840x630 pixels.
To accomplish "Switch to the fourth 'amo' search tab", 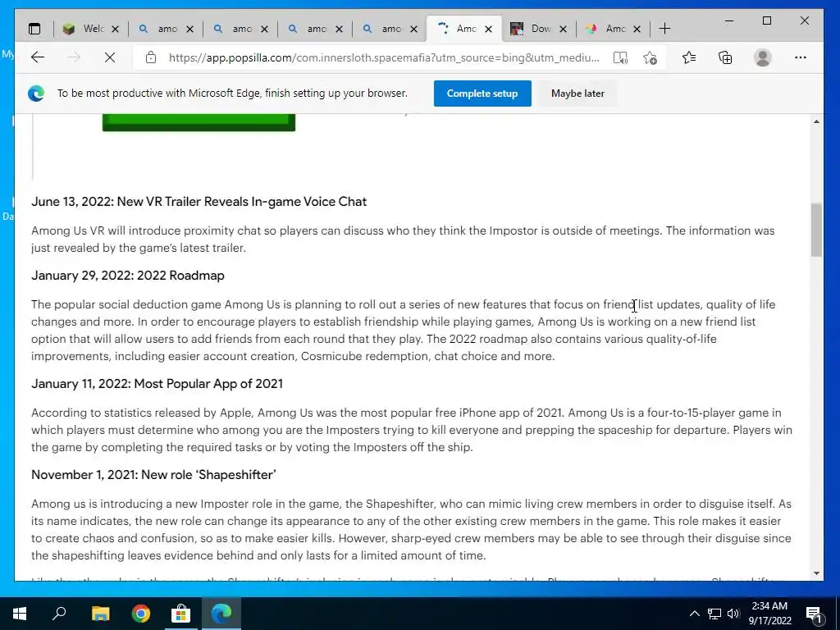I will pyautogui.click(x=390, y=29).
